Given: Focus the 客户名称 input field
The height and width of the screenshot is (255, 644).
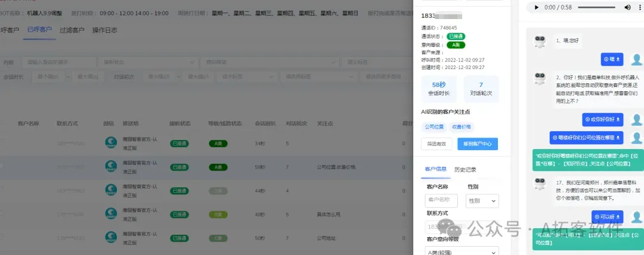Looking at the screenshot, I should click(x=441, y=201).
